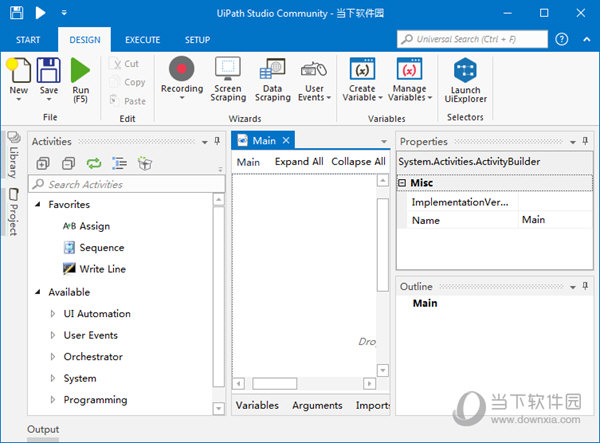This screenshot has height=443, width=600.
Task: Expand the Orchestrator category
Action: [53, 357]
